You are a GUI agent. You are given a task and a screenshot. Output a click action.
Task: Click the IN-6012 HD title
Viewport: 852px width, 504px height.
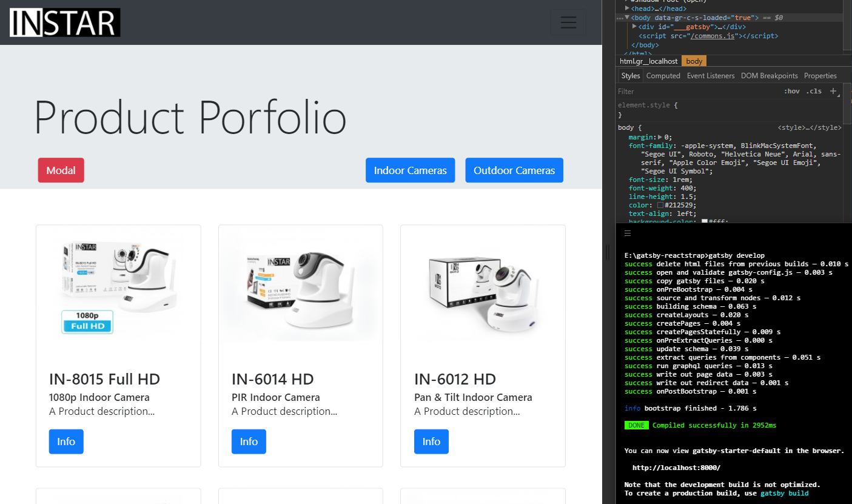[x=455, y=380]
